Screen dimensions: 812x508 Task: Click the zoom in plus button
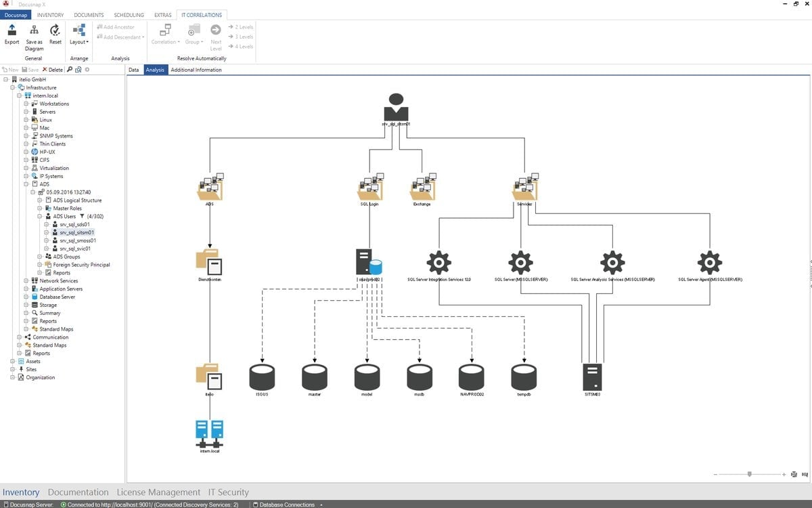point(784,474)
